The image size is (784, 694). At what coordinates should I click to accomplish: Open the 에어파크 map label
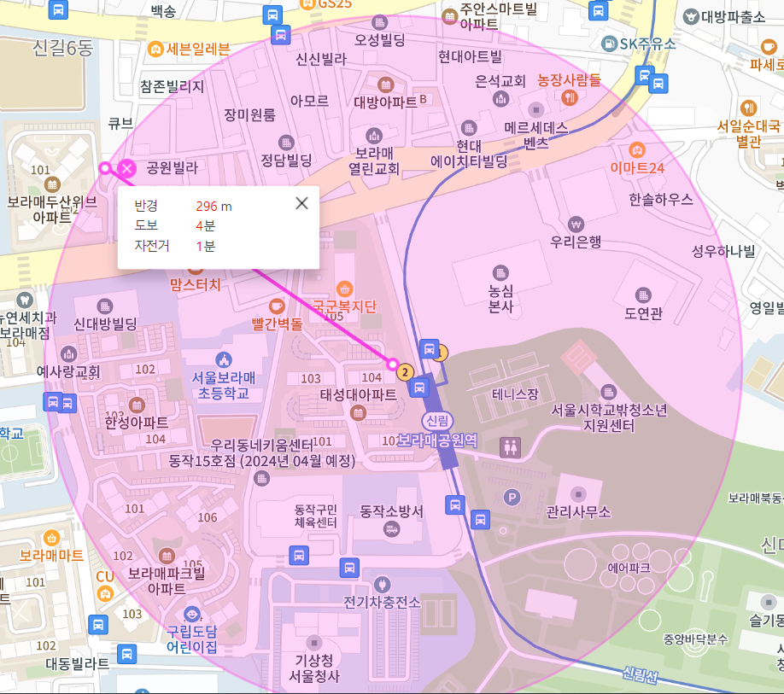(x=629, y=569)
